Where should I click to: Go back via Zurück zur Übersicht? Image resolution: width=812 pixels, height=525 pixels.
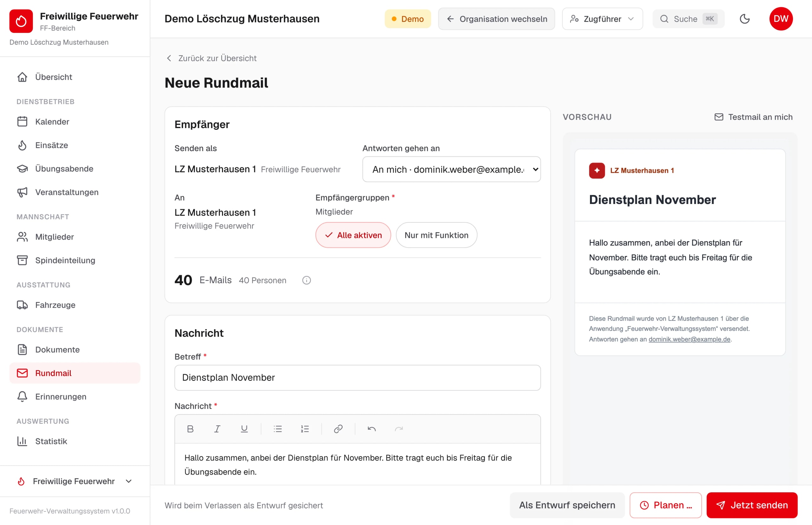tap(211, 58)
